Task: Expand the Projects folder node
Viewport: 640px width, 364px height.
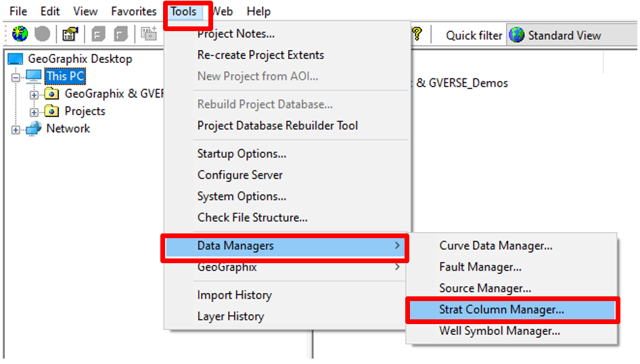Action: [x=34, y=112]
